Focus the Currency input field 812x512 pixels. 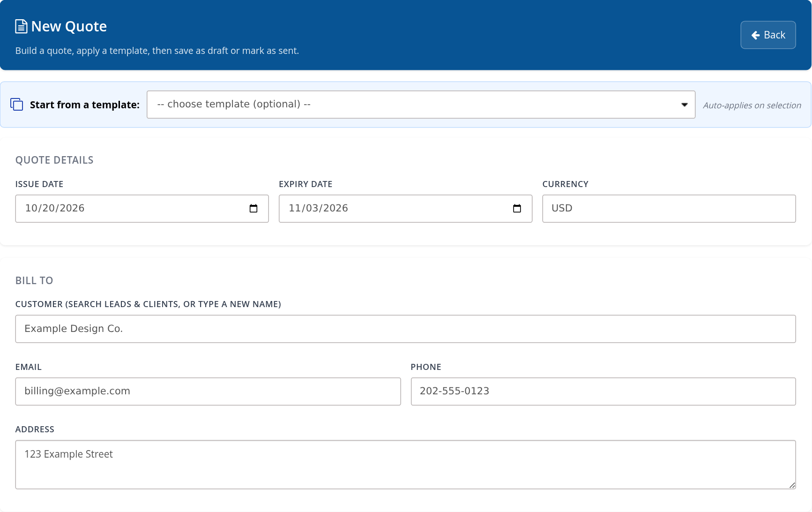[x=669, y=209]
